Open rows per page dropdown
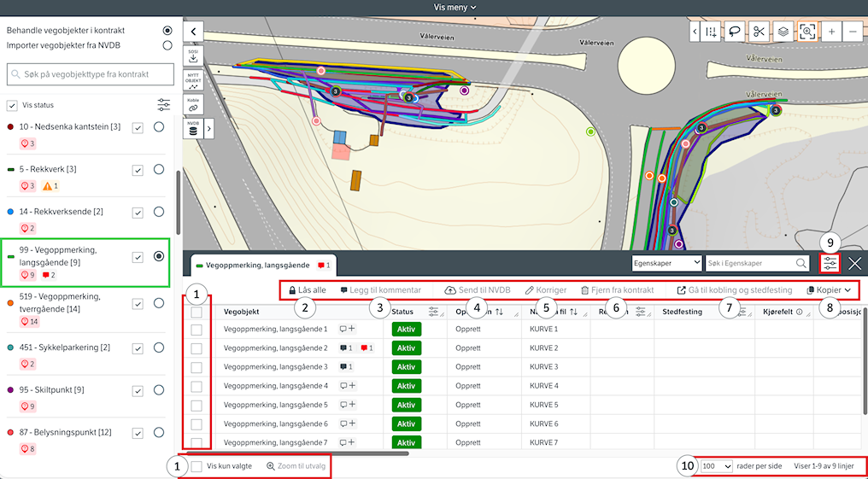Screen dimensions: 868x479 tap(716, 466)
